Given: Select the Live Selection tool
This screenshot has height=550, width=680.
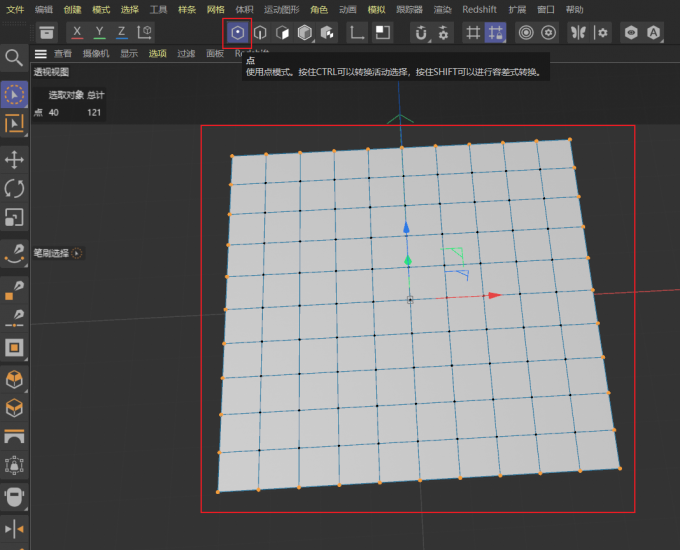Looking at the screenshot, I should pyautogui.click(x=14, y=95).
